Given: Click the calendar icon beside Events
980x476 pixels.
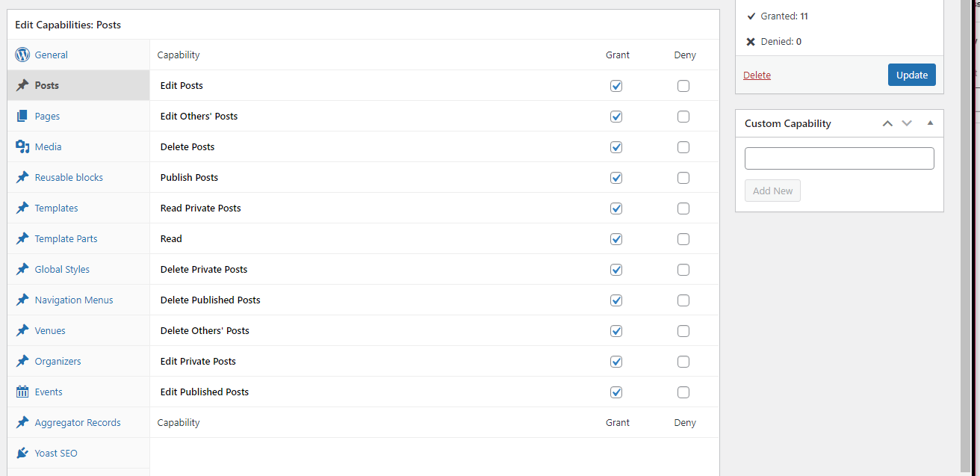Looking at the screenshot, I should click(x=22, y=392).
